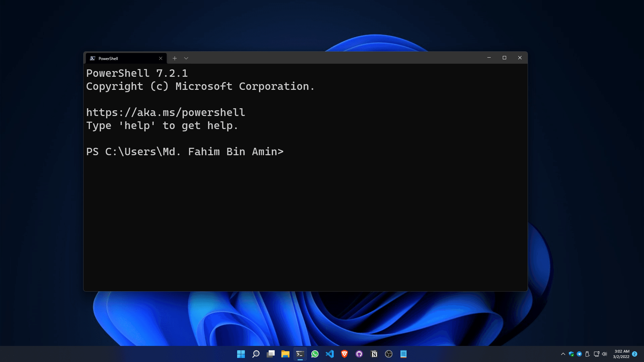Open Telegram from the system tray
Image resolution: width=644 pixels, height=362 pixels.
click(x=579, y=354)
